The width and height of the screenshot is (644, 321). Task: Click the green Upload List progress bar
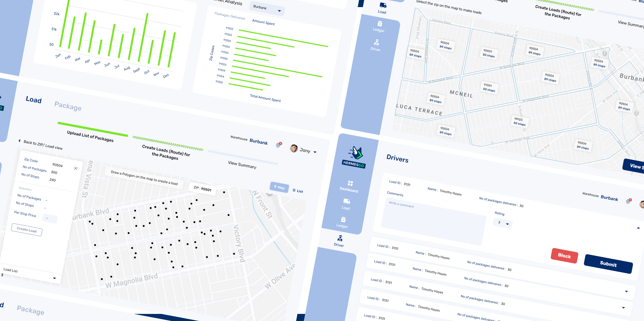coord(93,129)
